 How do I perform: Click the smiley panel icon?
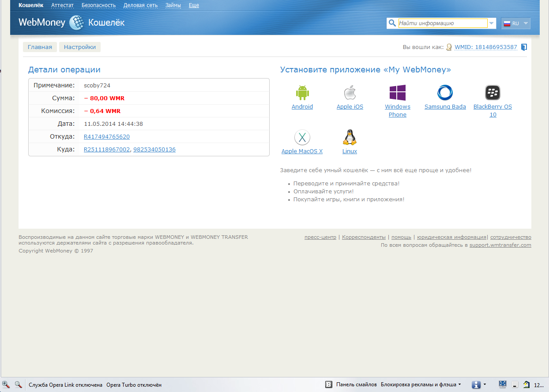coord(329,384)
